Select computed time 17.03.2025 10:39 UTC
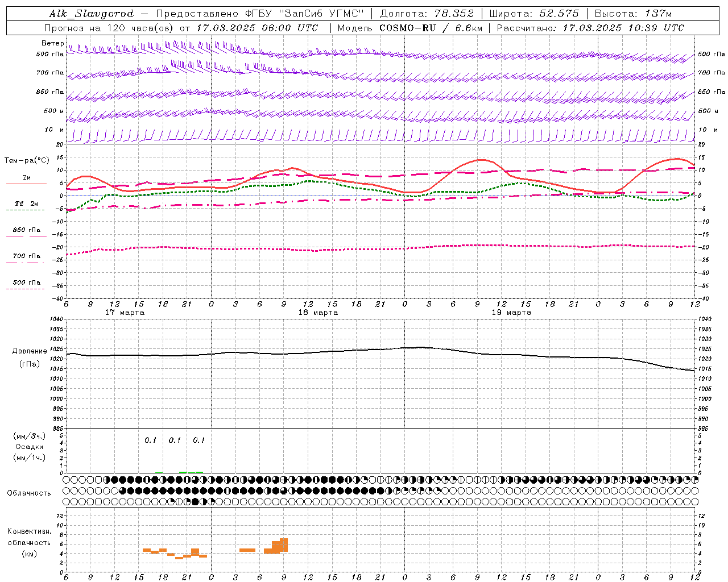The height and width of the screenshot is (582, 728). (623, 28)
